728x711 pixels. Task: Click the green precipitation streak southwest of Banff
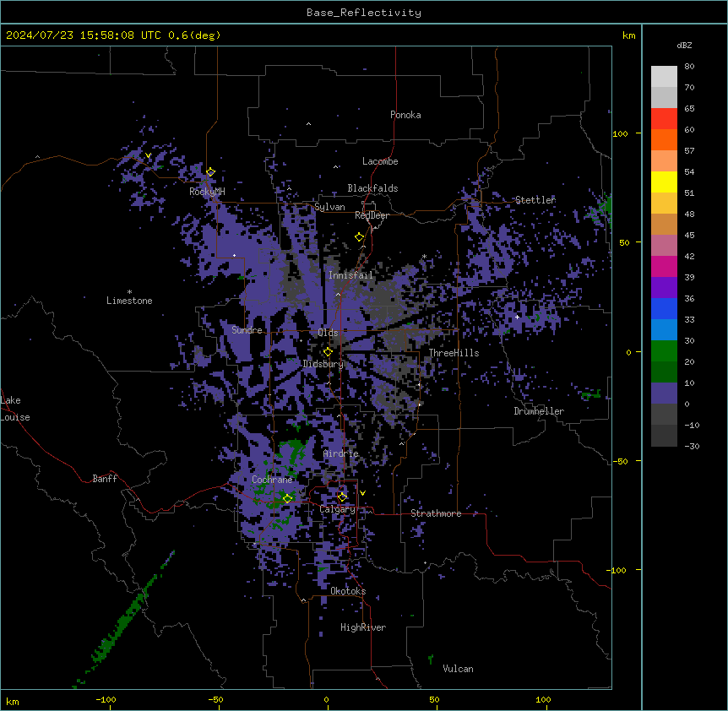click(124, 620)
